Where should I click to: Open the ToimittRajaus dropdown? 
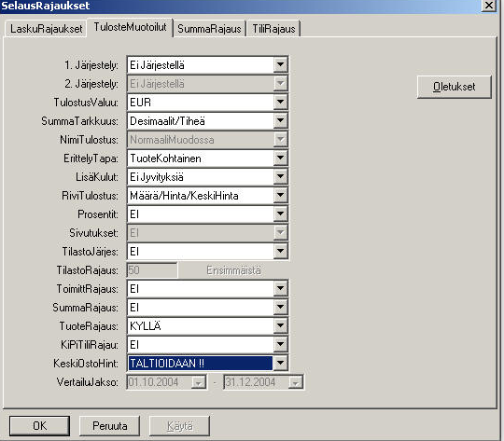click(x=280, y=288)
